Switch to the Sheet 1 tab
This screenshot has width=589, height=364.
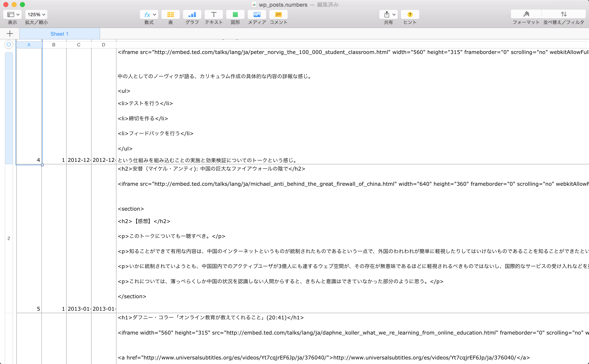pyautogui.click(x=59, y=34)
